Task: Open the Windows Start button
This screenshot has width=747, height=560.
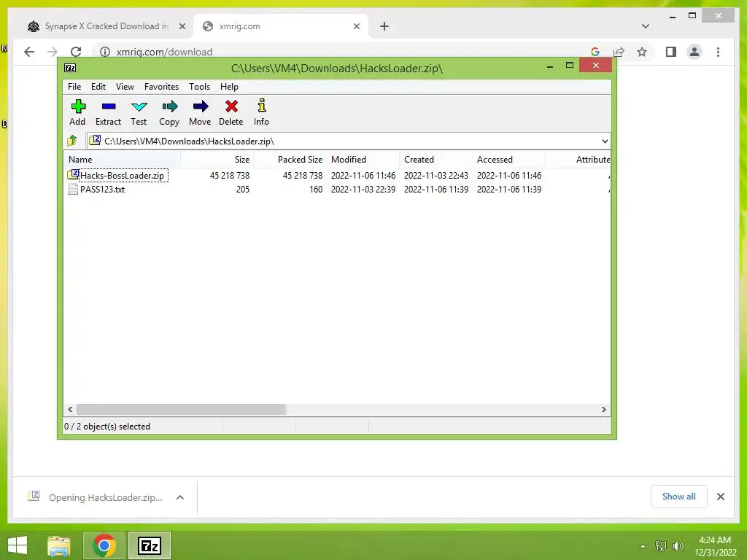Action: [18, 545]
